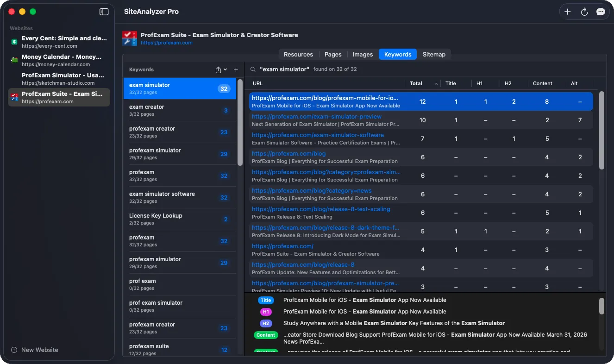Select the profexam.com/ homepage URL row
Image resolution: width=614 pixels, height=364 pixels.
tap(421, 250)
